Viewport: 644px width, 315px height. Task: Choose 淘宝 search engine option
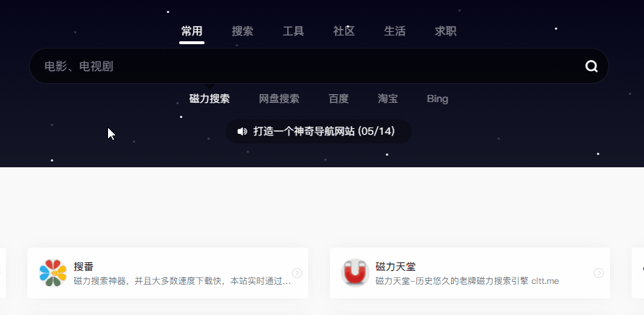tap(388, 99)
